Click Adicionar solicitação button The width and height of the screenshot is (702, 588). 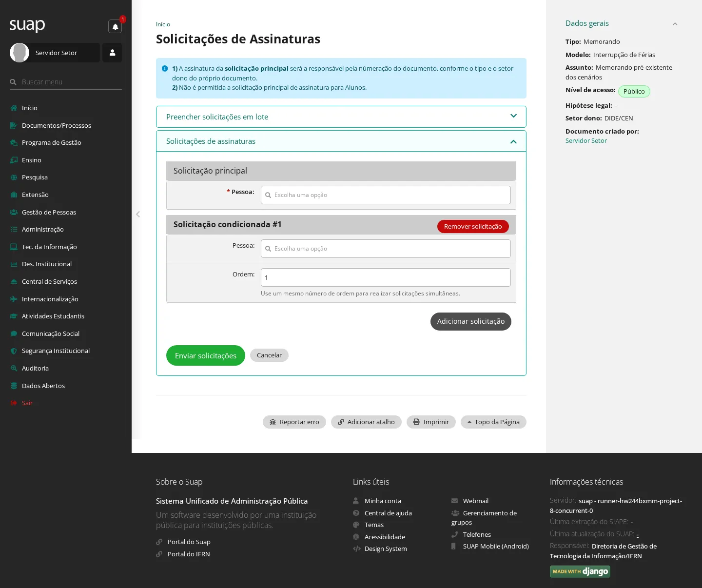coord(471,321)
